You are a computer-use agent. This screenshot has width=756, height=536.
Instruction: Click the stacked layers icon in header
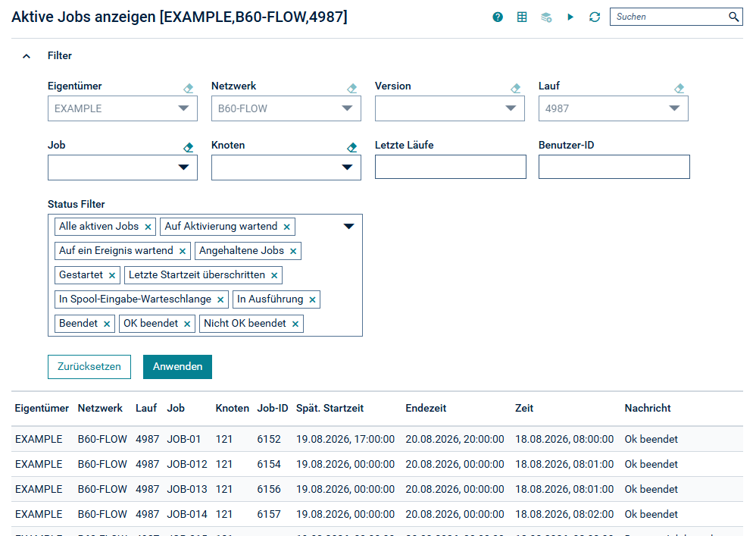[x=546, y=17]
